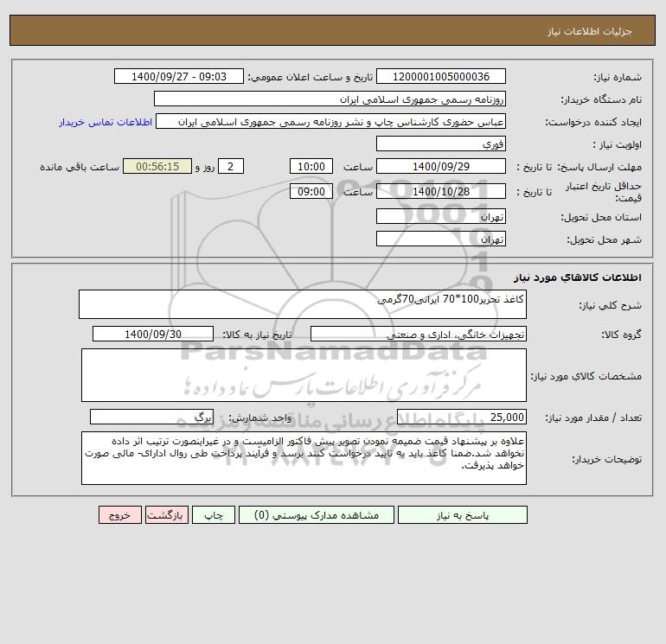The image size is (666, 644).
Task: Click quantity field showing 25,000
Action: pos(462,417)
